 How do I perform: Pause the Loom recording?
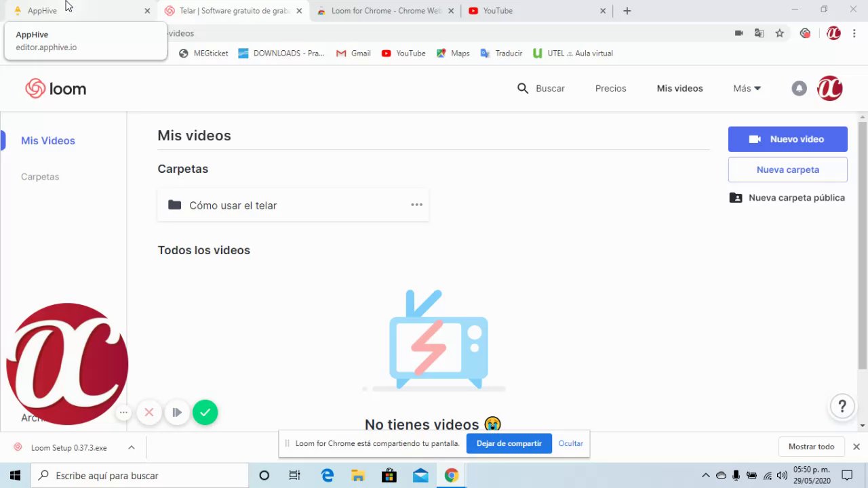(177, 412)
